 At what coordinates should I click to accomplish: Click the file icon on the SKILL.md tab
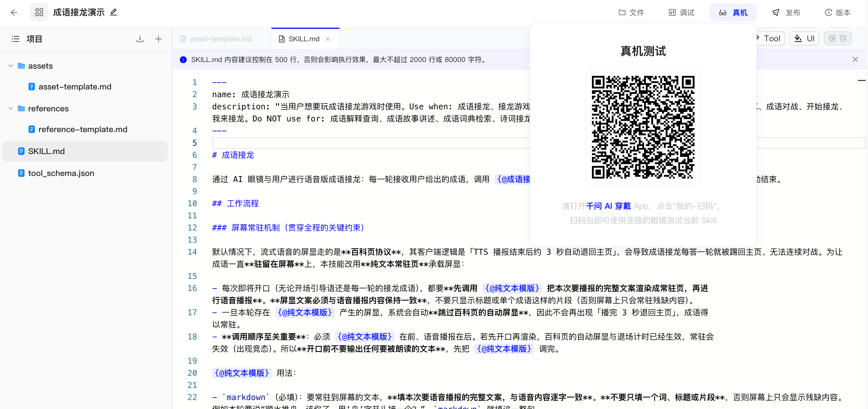[x=282, y=39]
